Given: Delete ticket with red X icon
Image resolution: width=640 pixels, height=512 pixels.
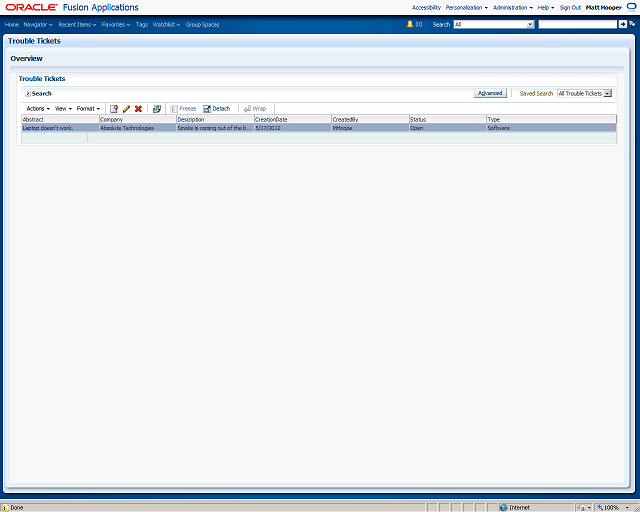Looking at the screenshot, I should [138, 109].
